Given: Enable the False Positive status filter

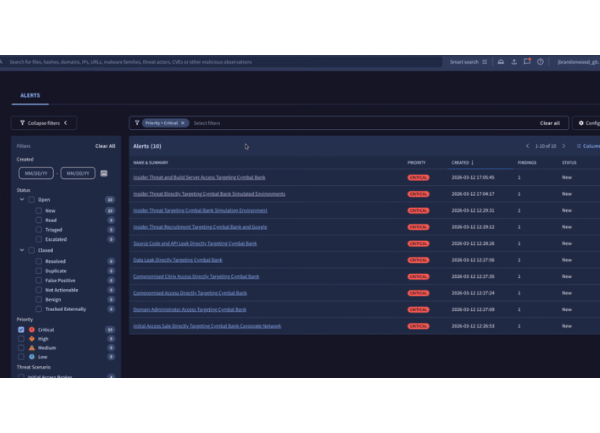Looking at the screenshot, I should [39, 281].
